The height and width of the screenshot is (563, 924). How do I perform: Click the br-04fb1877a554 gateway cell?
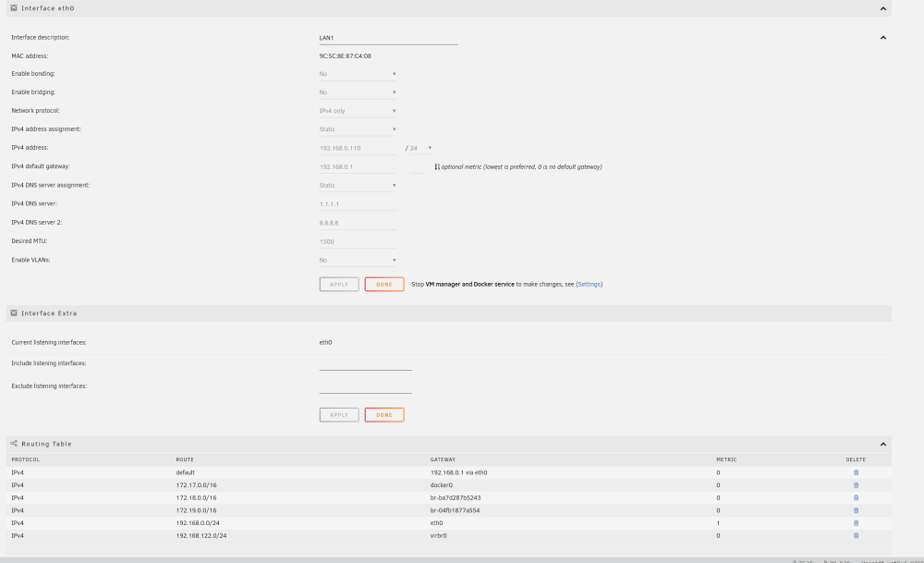(455, 510)
